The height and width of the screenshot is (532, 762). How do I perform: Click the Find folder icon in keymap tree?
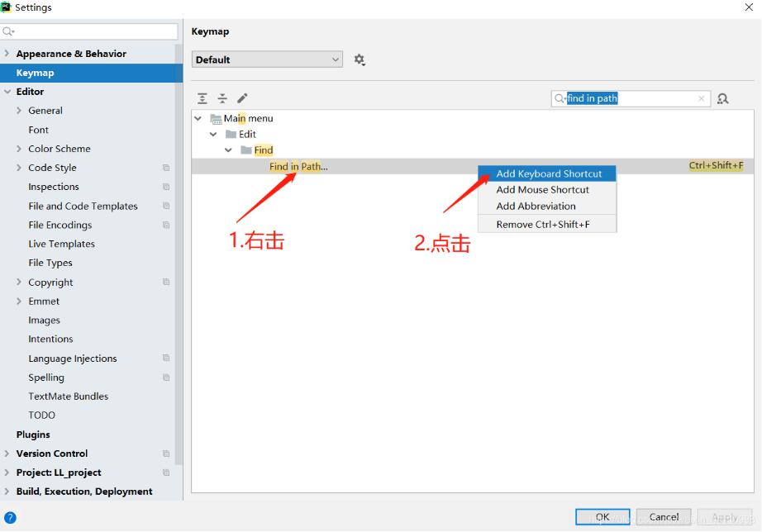click(x=246, y=150)
